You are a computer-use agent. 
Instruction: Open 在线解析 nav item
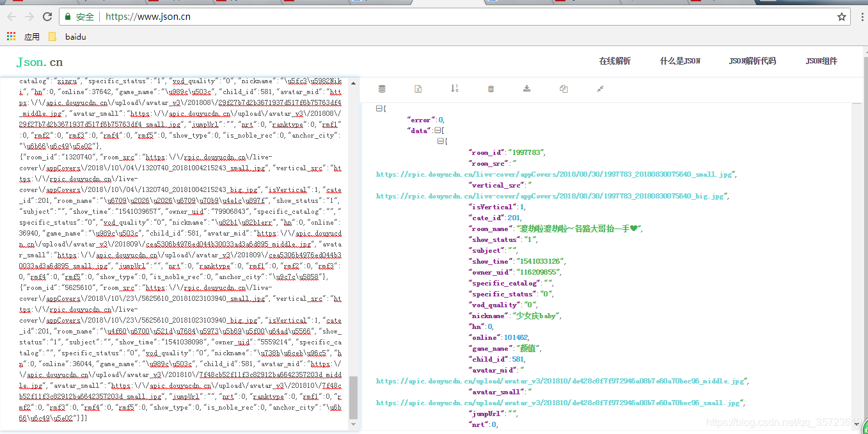(615, 61)
